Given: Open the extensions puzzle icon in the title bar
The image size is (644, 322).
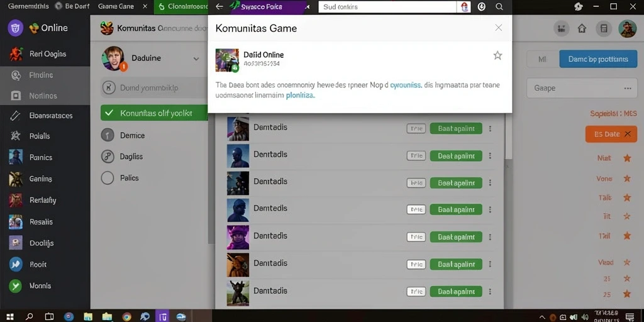Looking at the screenshot, I should pos(579,6).
